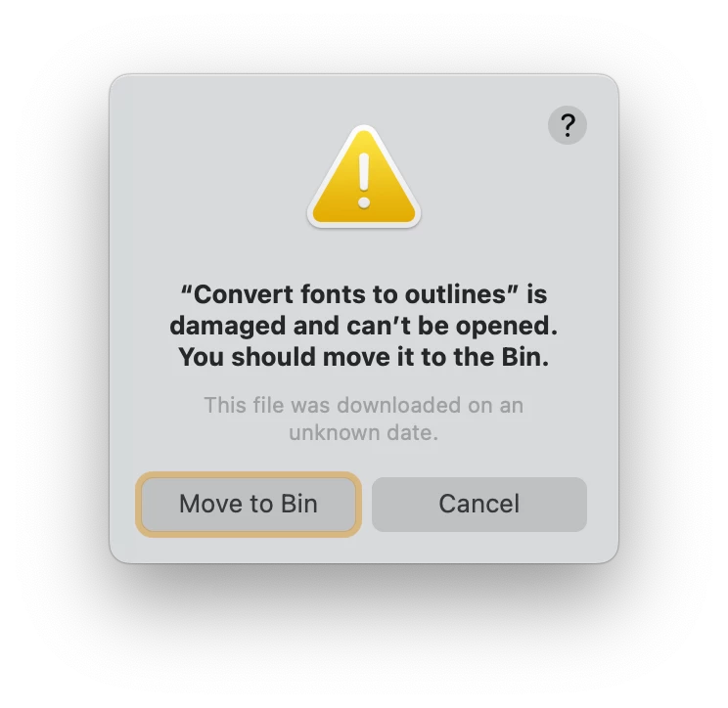The image size is (728, 708).
Task: Click "You should move it to the Bin" line
Action: [x=364, y=357]
